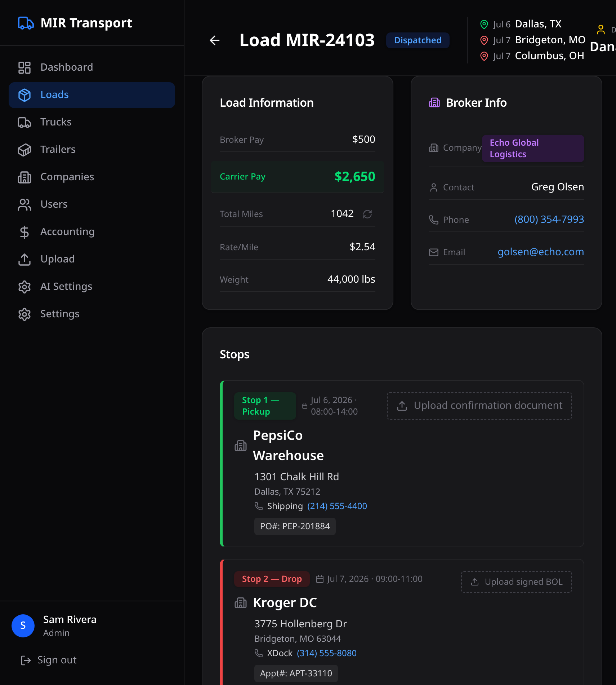Click the driver person icon in header
Image resolution: width=616 pixels, height=685 pixels.
pyautogui.click(x=601, y=30)
